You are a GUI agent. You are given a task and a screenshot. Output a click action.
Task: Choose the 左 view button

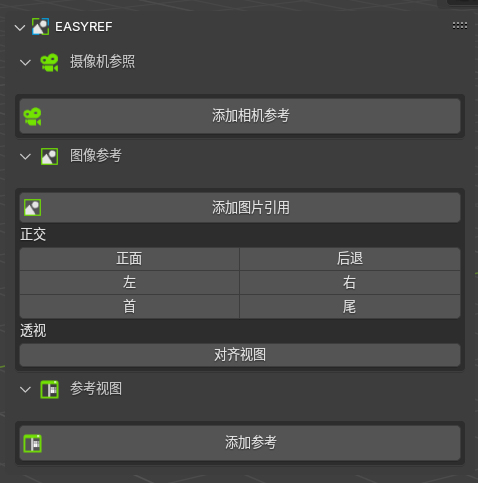coord(129,283)
